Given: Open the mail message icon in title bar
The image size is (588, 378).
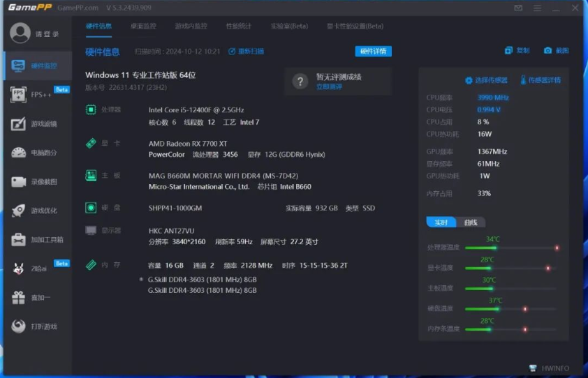Looking at the screenshot, I should (518, 8).
